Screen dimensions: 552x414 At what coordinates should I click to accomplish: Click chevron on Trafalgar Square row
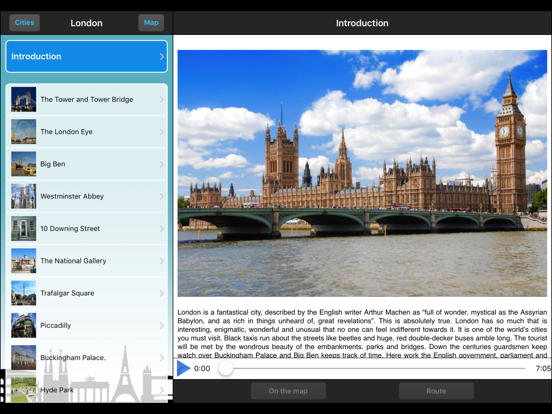162,293
